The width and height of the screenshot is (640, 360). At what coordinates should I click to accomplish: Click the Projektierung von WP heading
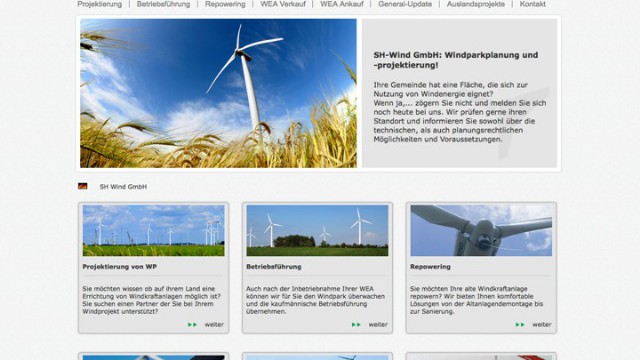tap(120, 267)
